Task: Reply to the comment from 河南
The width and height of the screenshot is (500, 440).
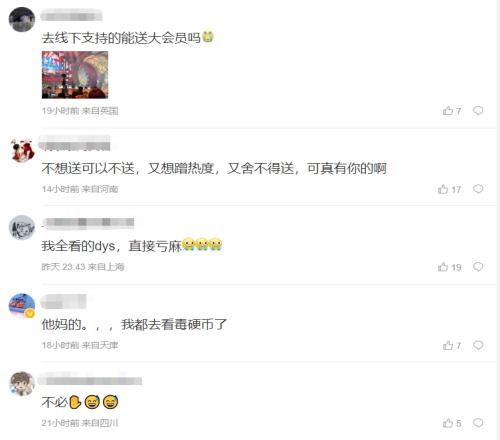Action: click(x=478, y=189)
